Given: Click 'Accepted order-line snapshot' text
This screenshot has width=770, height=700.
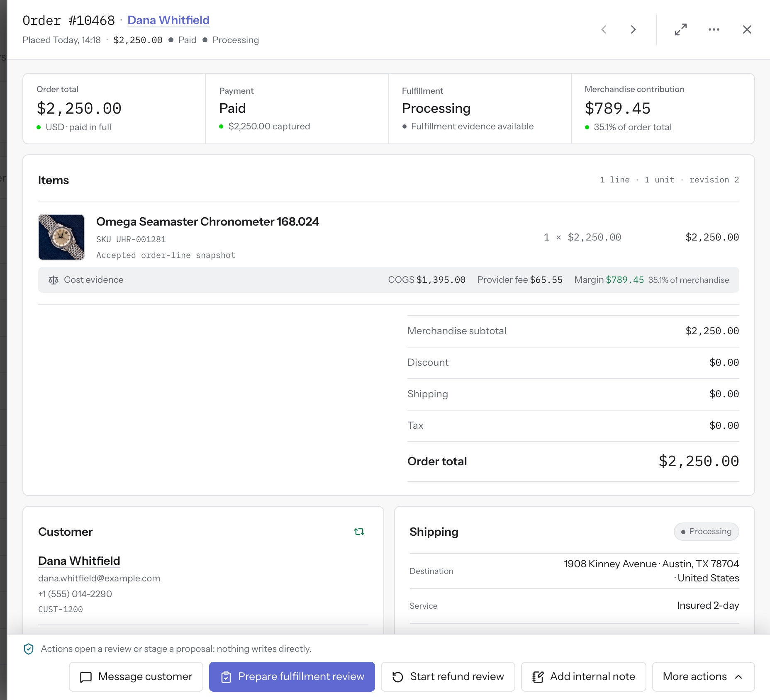Looking at the screenshot, I should [x=166, y=255].
